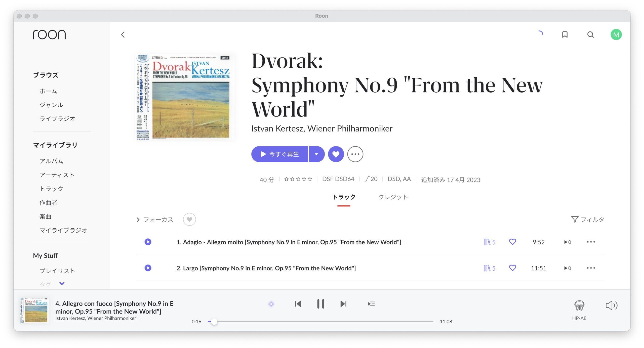Open the play options dropdown arrow
The width and height of the screenshot is (644, 348).
(316, 154)
